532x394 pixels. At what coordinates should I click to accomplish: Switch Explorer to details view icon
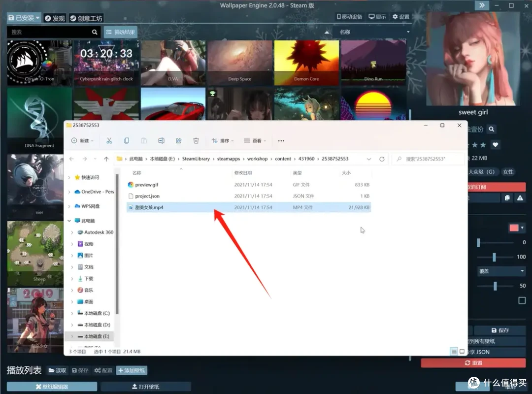454,352
